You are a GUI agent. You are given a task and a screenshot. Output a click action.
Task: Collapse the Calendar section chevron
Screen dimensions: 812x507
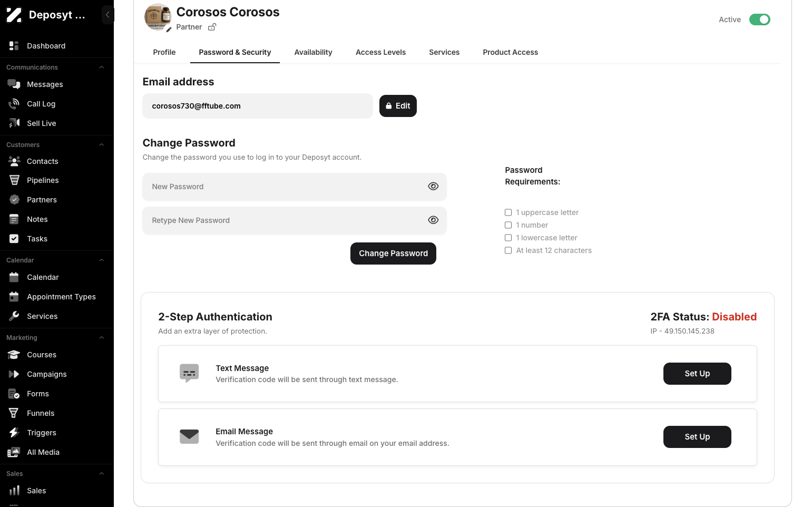tap(102, 260)
